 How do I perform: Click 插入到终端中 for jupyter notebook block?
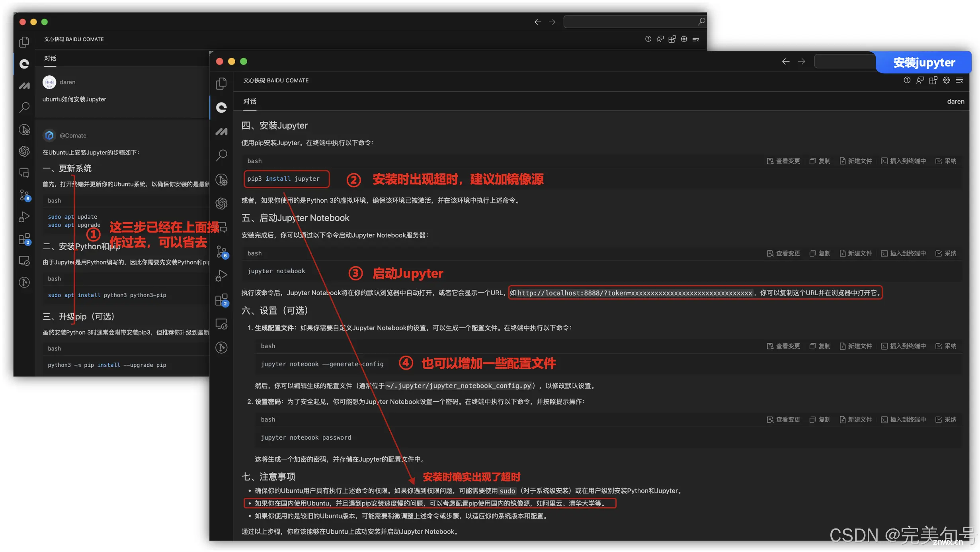point(904,253)
